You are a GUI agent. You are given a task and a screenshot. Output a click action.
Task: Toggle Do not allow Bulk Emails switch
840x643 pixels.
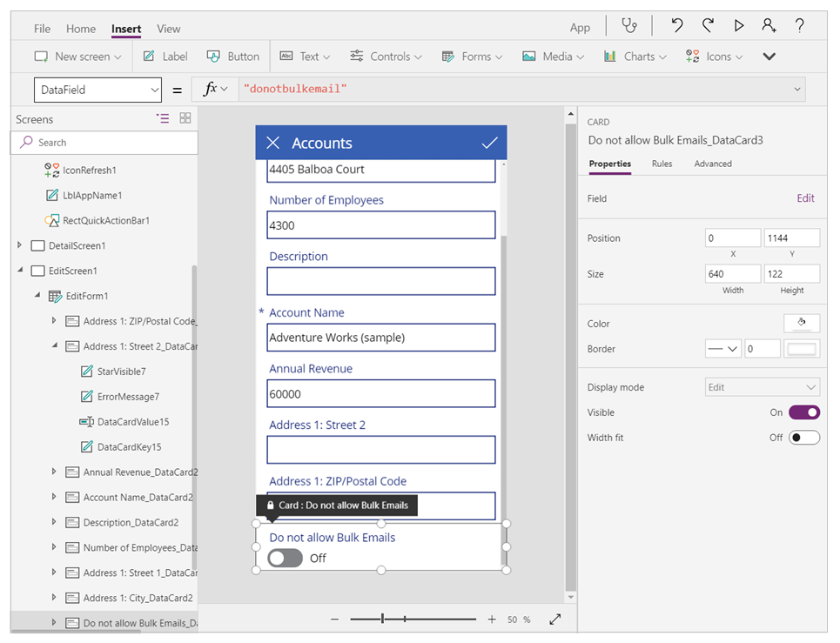point(286,558)
